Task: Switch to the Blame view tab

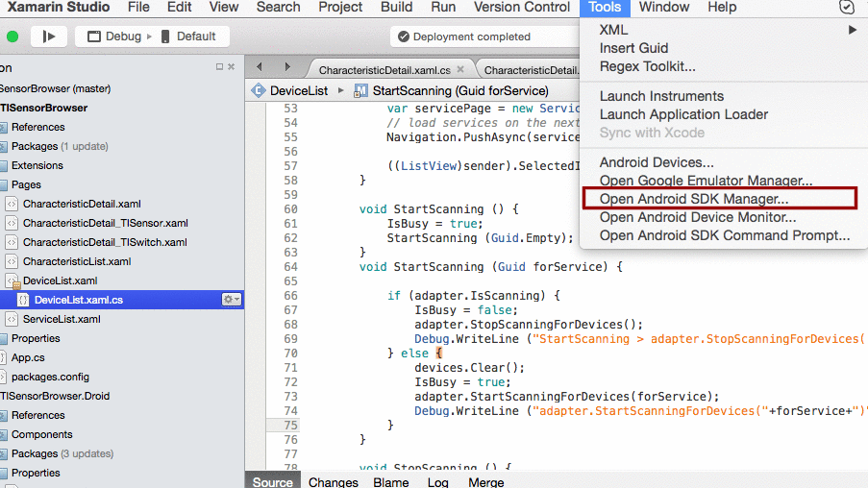Action: (391, 482)
